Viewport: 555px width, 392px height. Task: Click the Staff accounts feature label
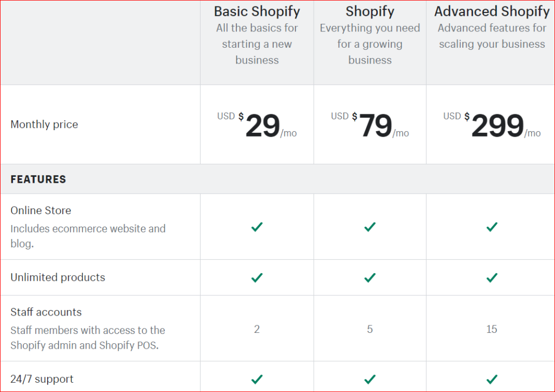46,312
